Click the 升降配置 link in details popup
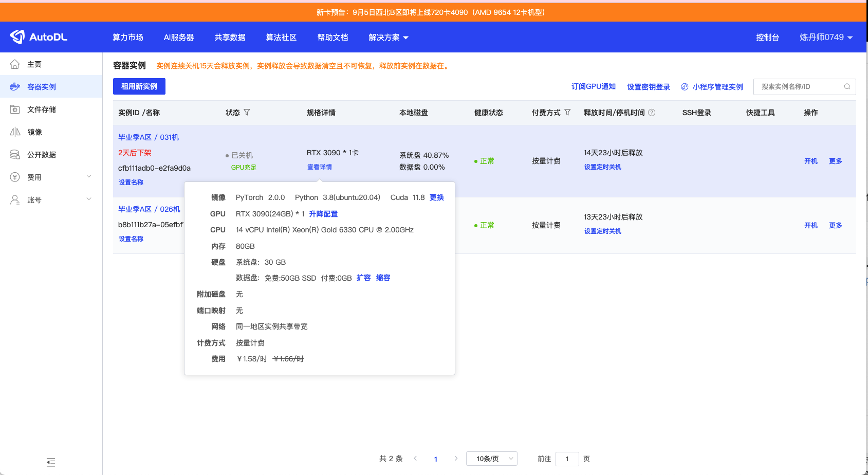The width and height of the screenshot is (868, 475). point(323,214)
